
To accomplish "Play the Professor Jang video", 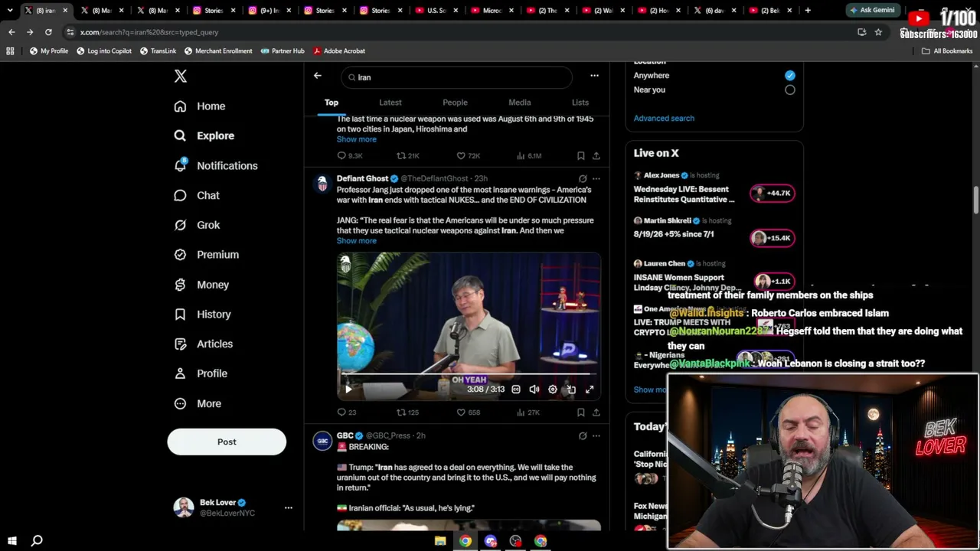I will point(348,390).
